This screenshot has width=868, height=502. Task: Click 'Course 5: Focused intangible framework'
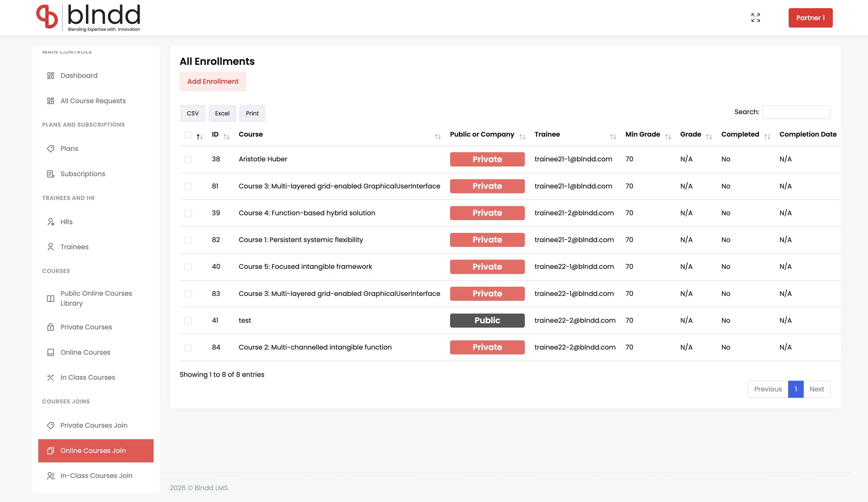305,267
